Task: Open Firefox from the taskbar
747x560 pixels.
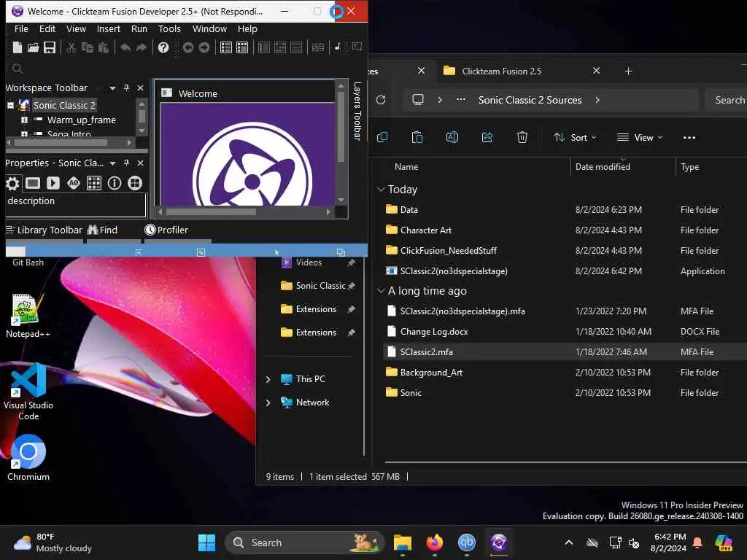Action: coord(435,542)
